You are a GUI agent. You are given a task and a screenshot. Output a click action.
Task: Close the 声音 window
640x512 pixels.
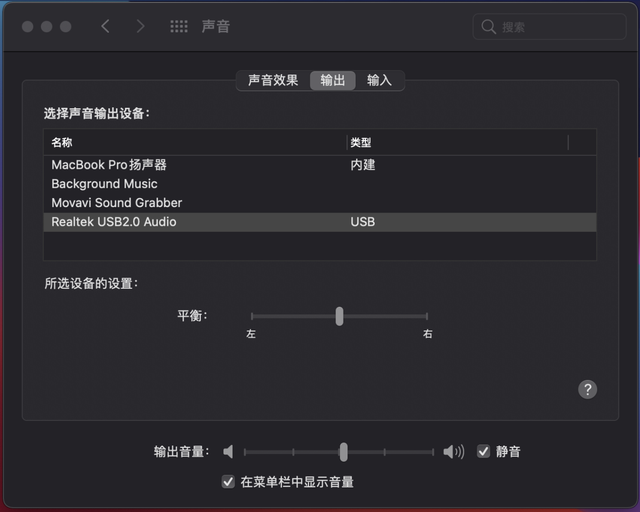28,27
